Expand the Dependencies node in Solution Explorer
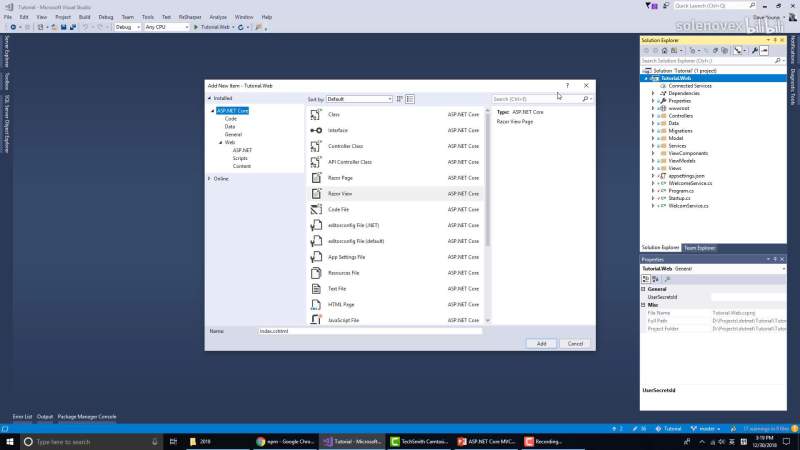This screenshot has height=450, width=800. [653, 93]
